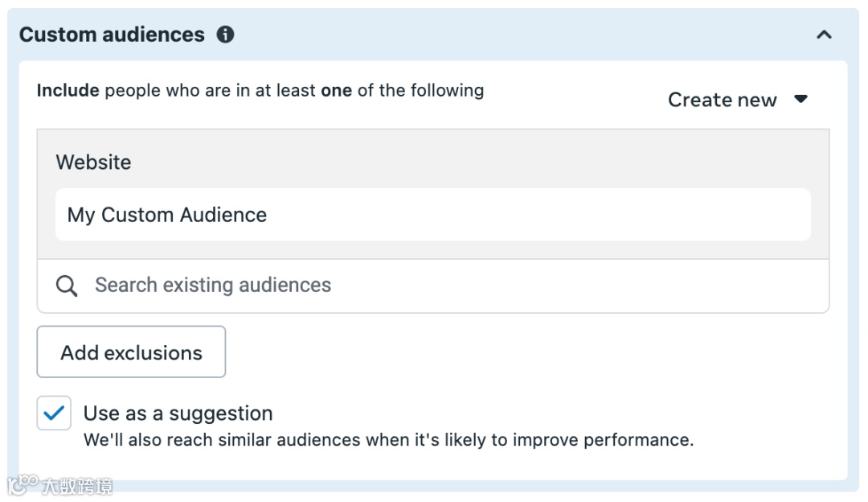868x502 pixels.
Task: Click the bold word one in sentence
Action: tap(336, 90)
